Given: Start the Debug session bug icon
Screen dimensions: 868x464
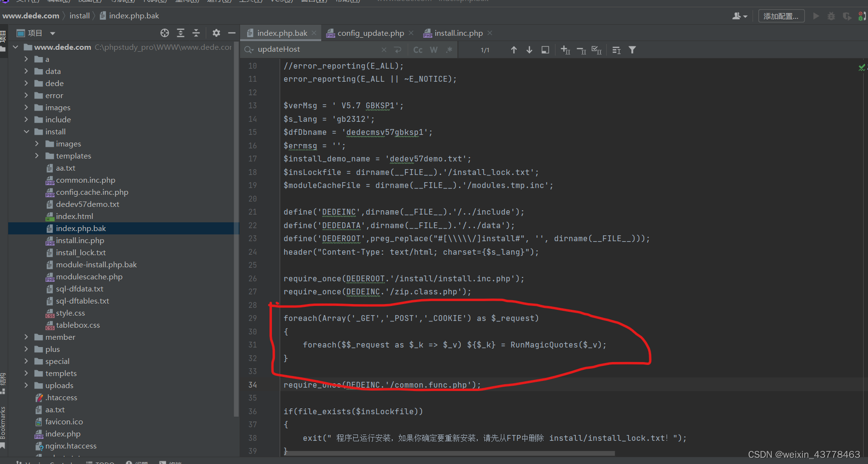Looking at the screenshot, I should 831,15.
